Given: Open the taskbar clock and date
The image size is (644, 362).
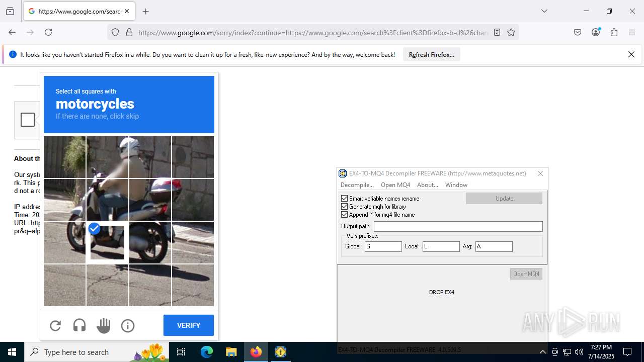Looking at the screenshot, I should 602,352.
